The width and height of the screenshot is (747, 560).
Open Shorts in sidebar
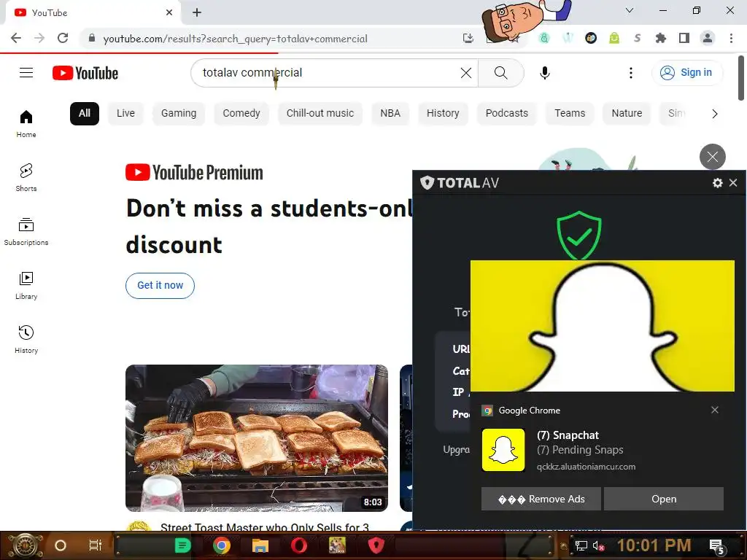point(26,178)
